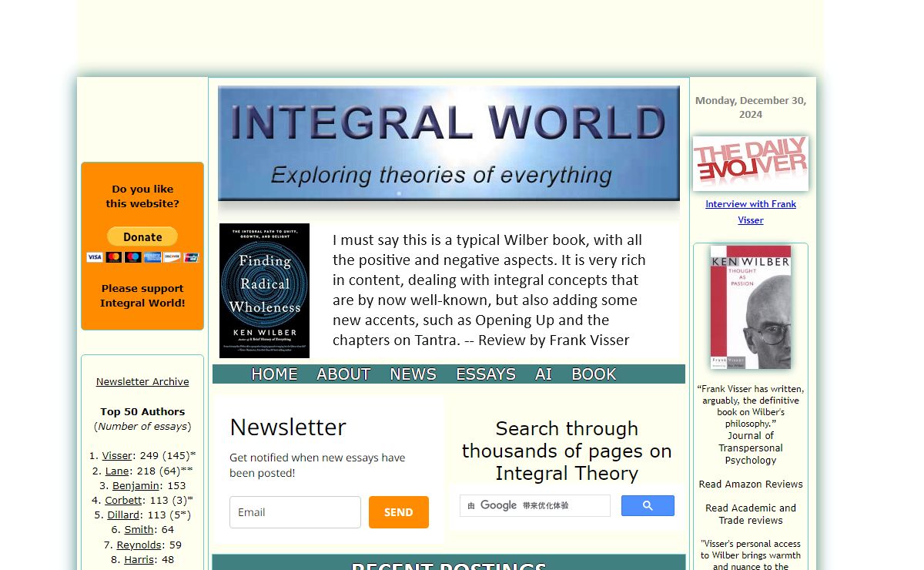Open the ESSAYS menu item
Screen dimensions: 924x570
tap(486, 374)
